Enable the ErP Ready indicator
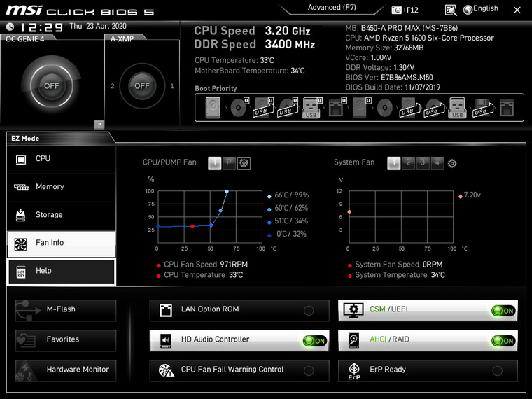 (498, 371)
